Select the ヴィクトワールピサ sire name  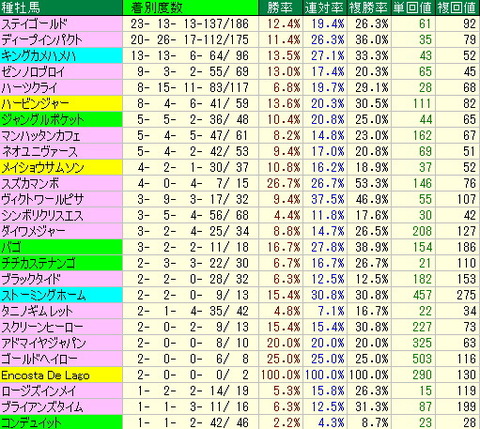tap(42, 200)
